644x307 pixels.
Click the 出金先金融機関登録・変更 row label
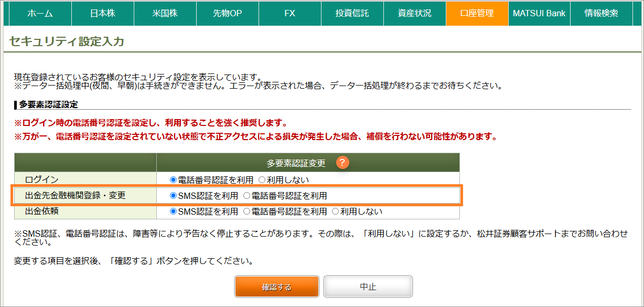[x=75, y=196]
